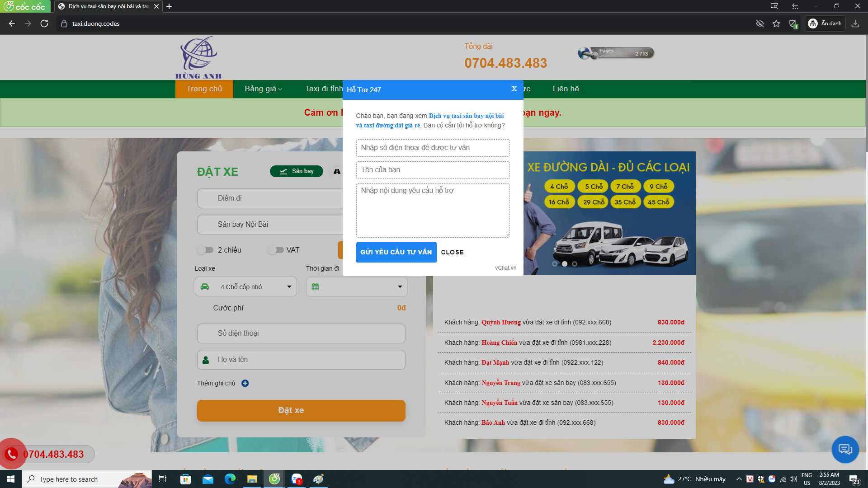Click the bookmark star icon in address bar

click(776, 23)
